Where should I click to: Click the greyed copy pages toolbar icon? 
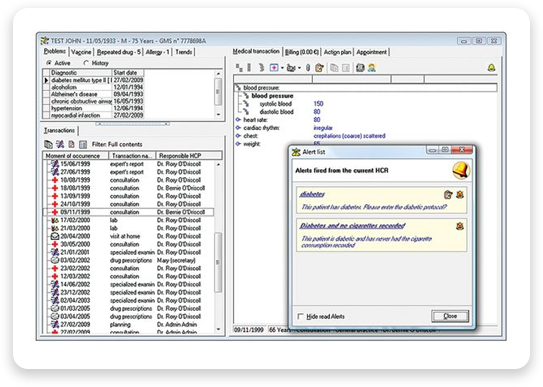pyautogui.click(x=334, y=68)
